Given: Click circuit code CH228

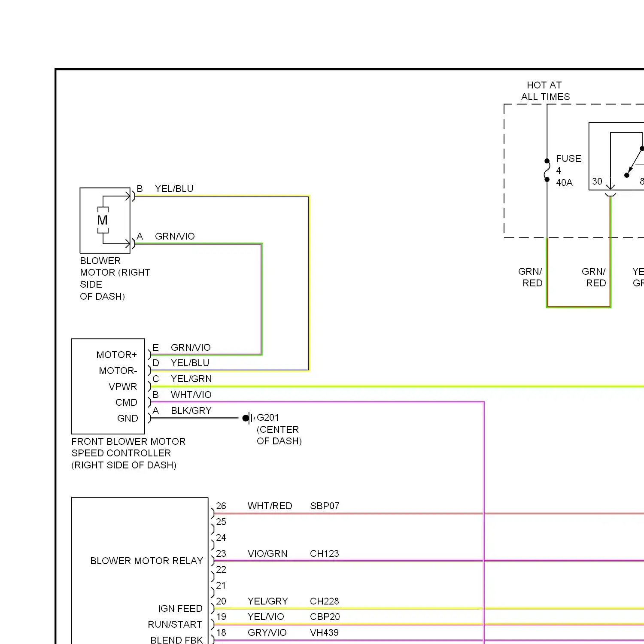Looking at the screenshot, I should [x=324, y=601].
